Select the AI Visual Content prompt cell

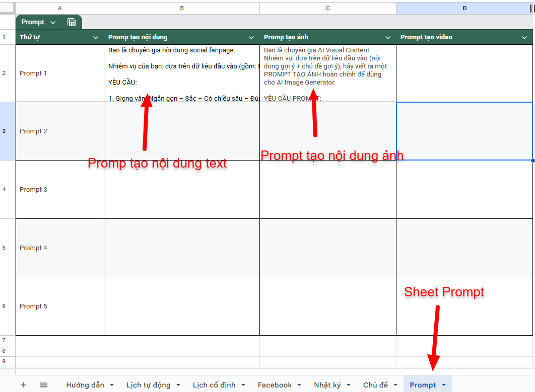click(x=328, y=73)
